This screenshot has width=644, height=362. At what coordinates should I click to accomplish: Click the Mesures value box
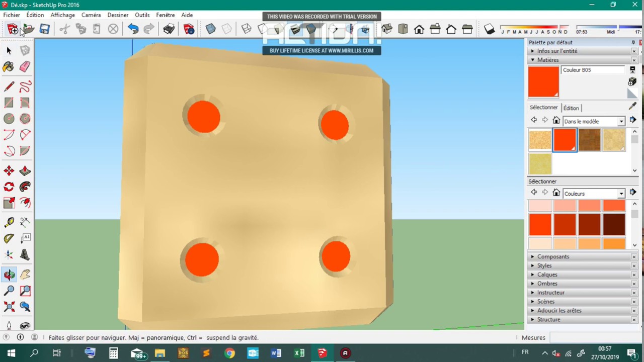point(596,338)
